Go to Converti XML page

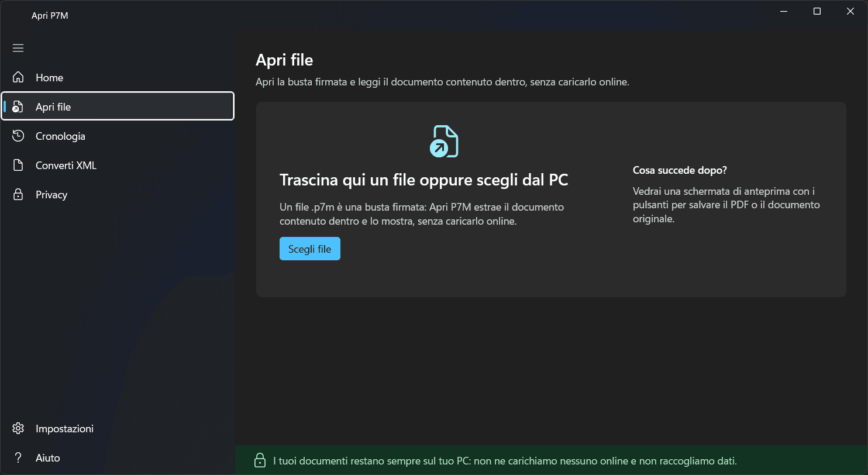pyautogui.click(x=118, y=165)
